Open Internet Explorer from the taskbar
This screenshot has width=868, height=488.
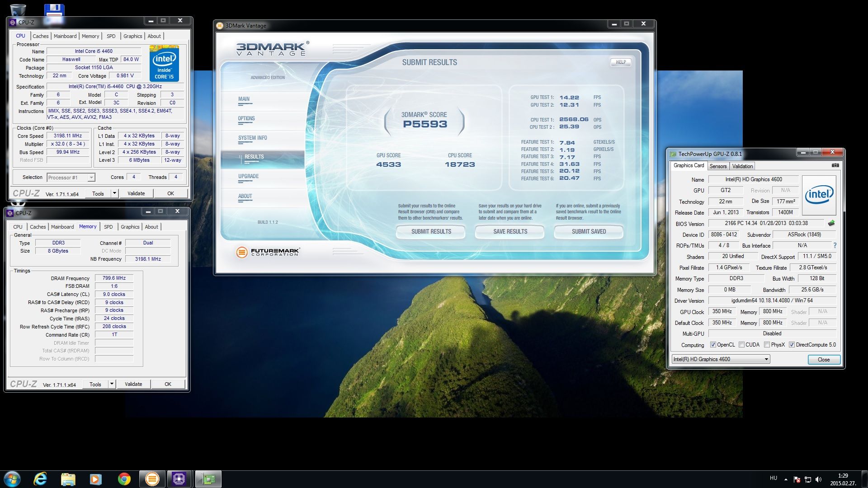click(x=40, y=479)
